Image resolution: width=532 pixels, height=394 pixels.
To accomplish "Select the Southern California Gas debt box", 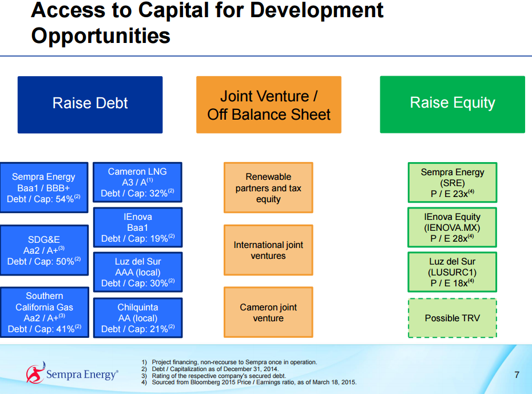I will tap(45, 313).
